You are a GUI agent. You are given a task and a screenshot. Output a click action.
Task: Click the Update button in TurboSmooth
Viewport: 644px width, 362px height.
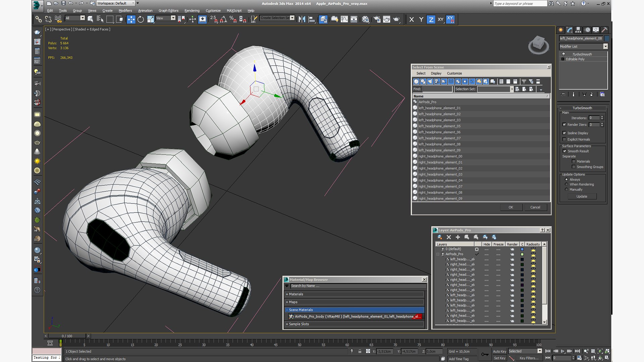[582, 197]
